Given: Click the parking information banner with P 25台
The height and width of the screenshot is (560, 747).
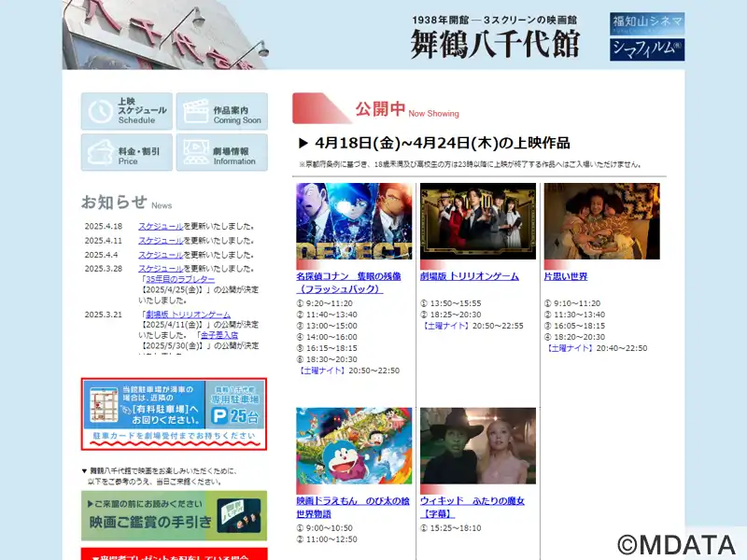Looking at the screenshot, I should tap(174, 413).
